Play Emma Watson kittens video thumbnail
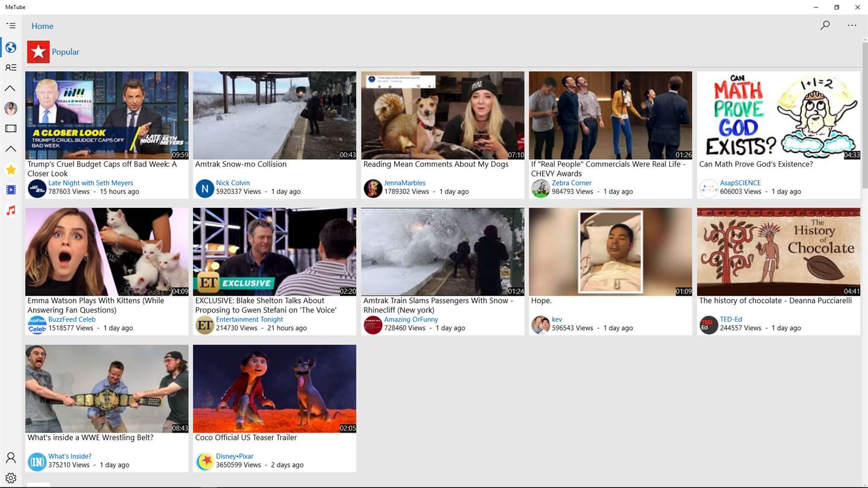 coord(107,252)
